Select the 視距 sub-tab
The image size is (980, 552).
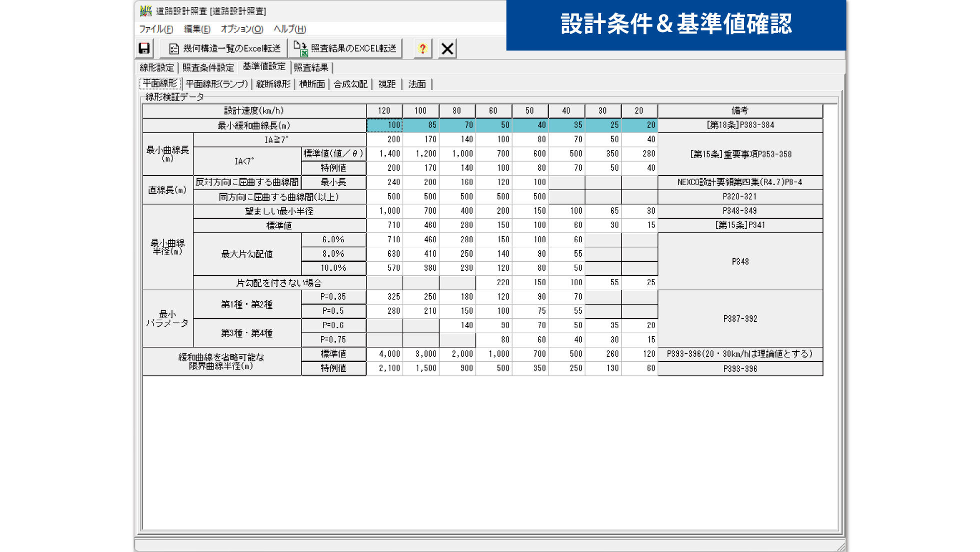pos(387,84)
